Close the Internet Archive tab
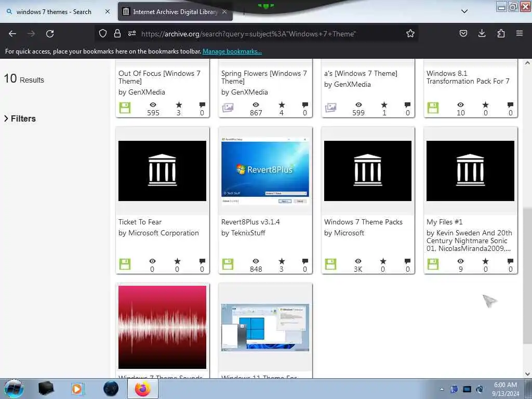The image size is (532, 399). [224, 11]
